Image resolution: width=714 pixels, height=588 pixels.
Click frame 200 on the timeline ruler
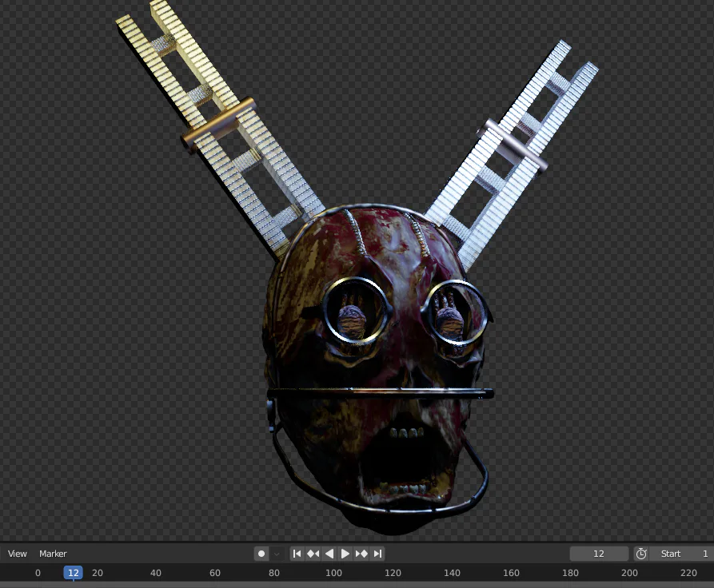tap(630, 573)
